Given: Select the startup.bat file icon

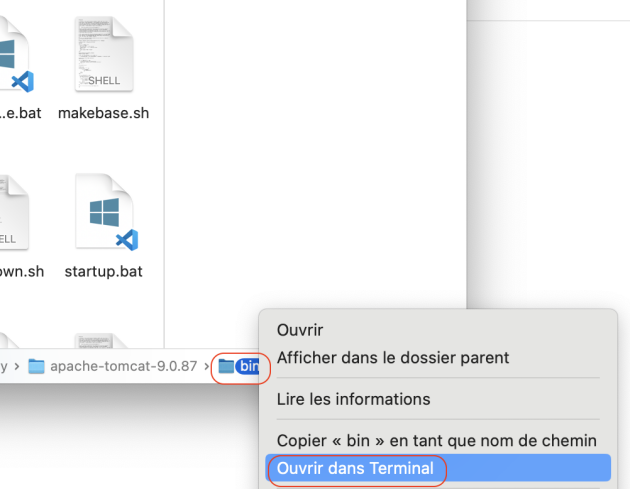Looking at the screenshot, I should [103, 213].
